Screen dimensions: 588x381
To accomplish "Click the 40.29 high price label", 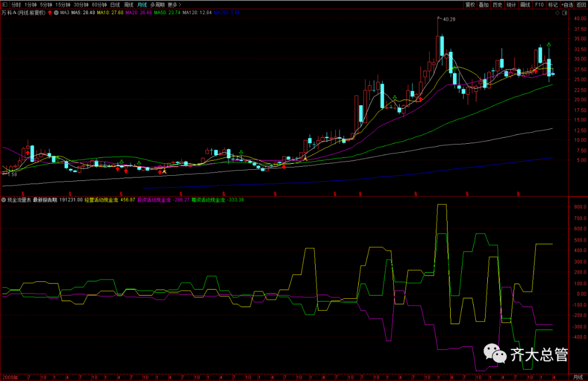I will pyautogui.click(x=449, y=19).
